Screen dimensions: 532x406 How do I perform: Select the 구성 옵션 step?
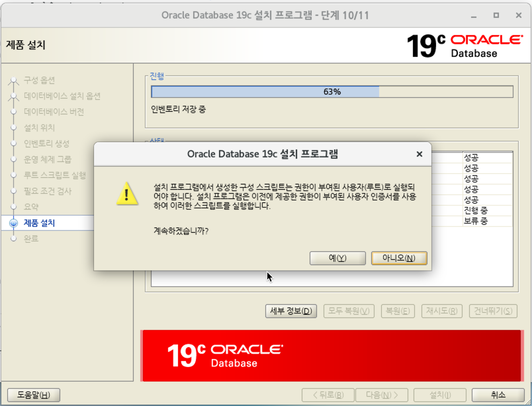pyautogui.click(x=39, y=80)
